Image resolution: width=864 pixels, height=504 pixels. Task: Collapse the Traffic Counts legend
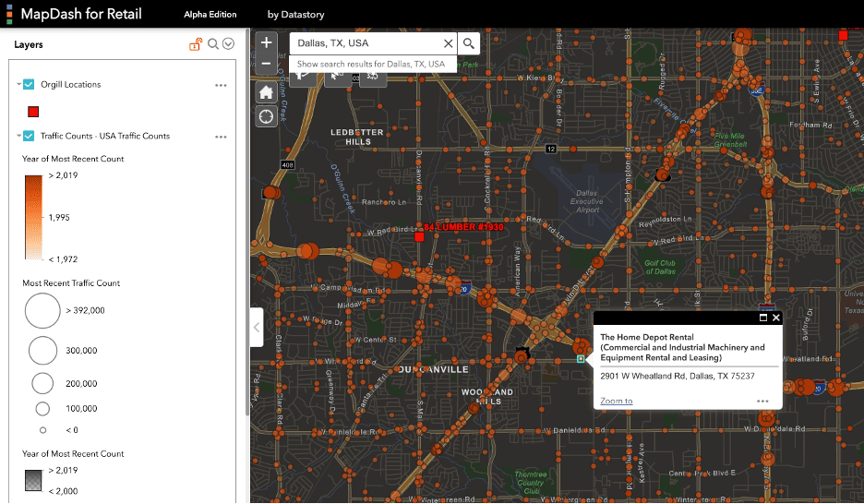click(x=18, y=136)
